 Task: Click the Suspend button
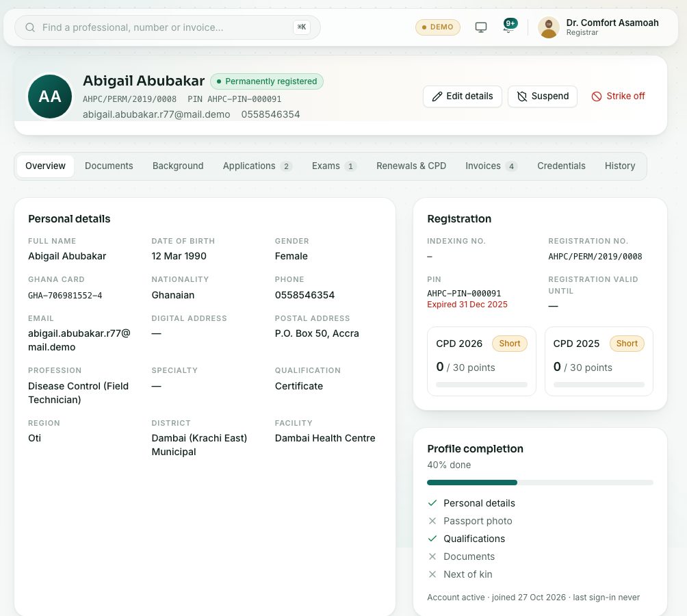[x=543, y=97]
